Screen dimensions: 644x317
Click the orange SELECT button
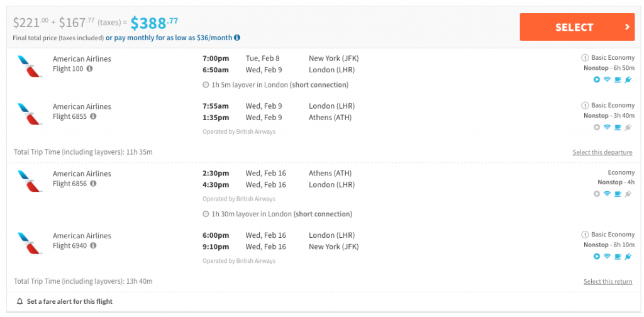tap(577, 27)
